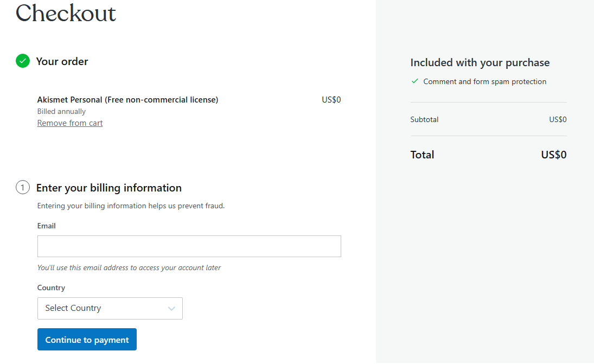Click the Subtotal amount in summary
This screenshot has width=594, height=364.
point(558,119)
